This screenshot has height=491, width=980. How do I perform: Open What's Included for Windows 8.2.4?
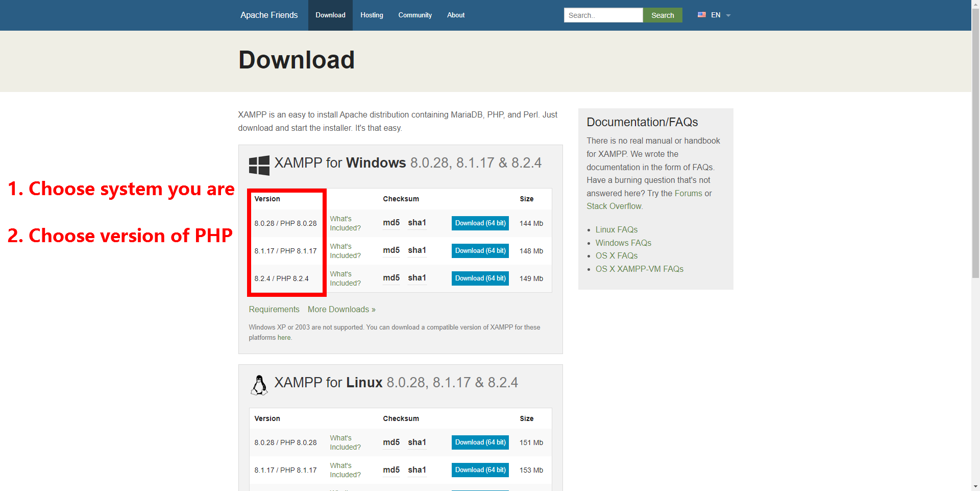(x=345, y=278)
